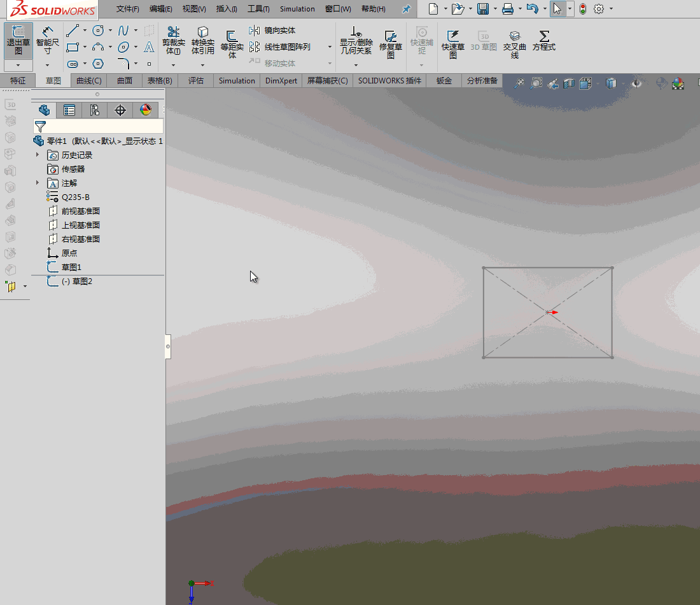Select the Circle sketch tool
The height and width of the screenshot is (605, 700).
point(98,31)
